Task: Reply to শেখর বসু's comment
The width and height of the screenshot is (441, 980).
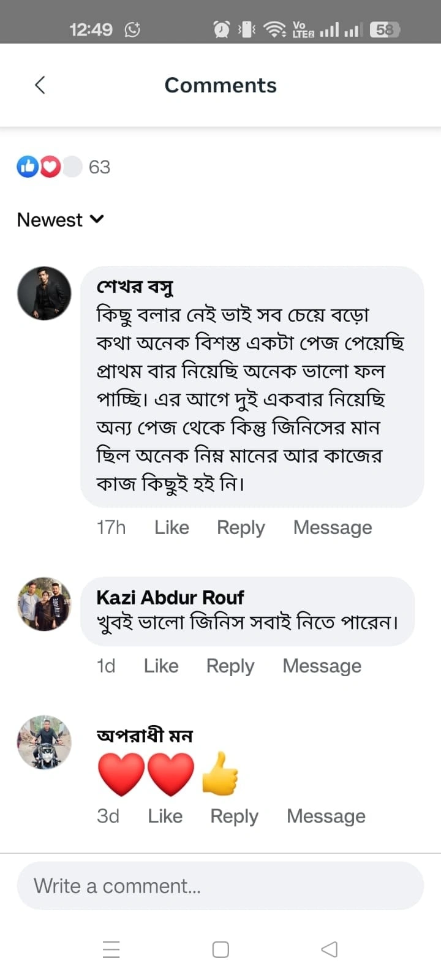Action: (241, 527)
